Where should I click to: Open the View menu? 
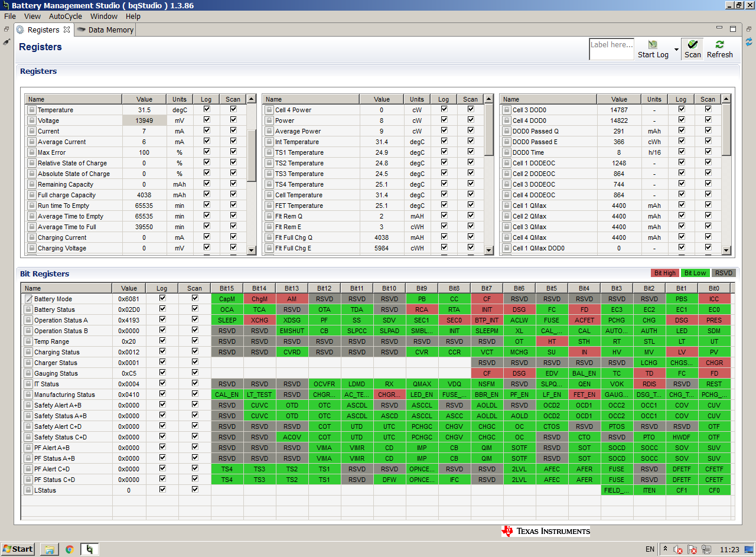pyautogui.click(x=32, y=17)
